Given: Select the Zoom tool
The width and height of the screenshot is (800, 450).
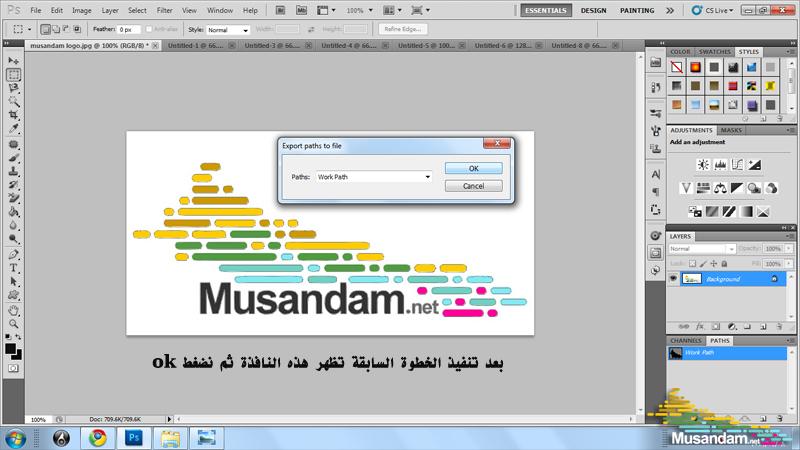Looking at the screenshot, I should [13, 324].
